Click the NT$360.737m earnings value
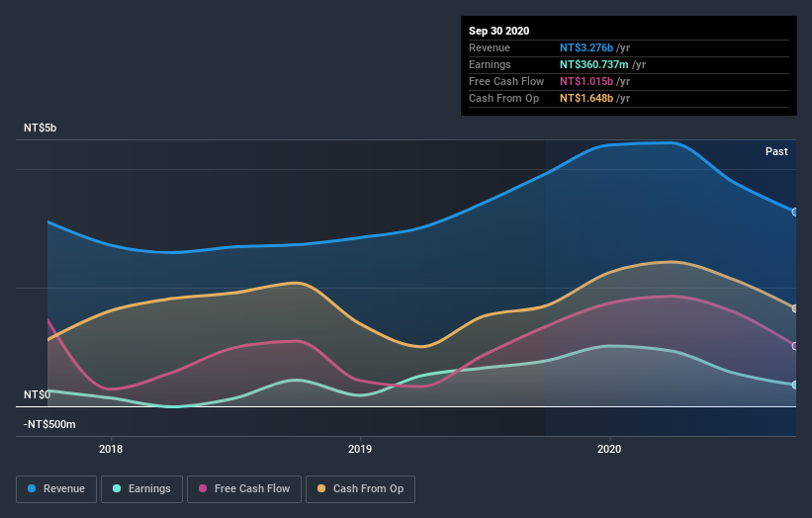This screenshot has width=812, height=518. tap(594, 64)
